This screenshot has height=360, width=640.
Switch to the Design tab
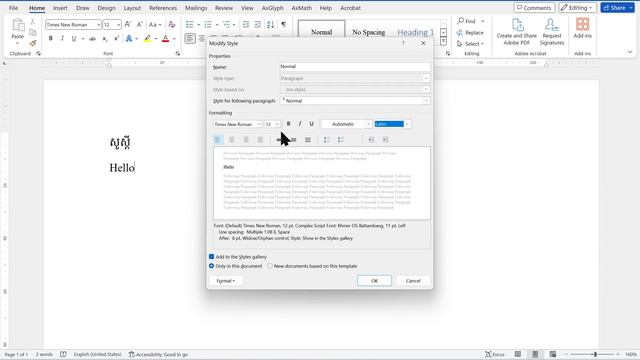(106, 8)
